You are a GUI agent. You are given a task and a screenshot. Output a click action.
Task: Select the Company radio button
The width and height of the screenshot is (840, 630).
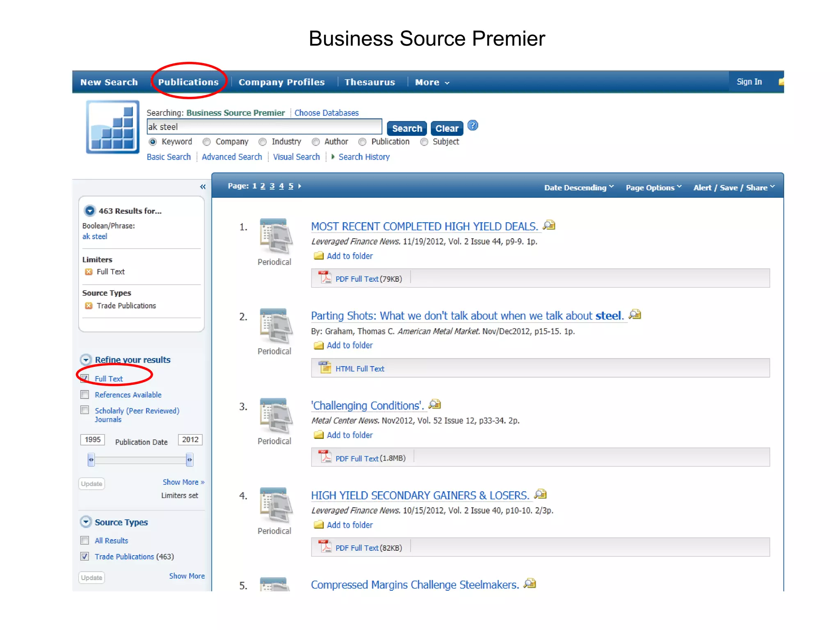click(x=207, y=142)
